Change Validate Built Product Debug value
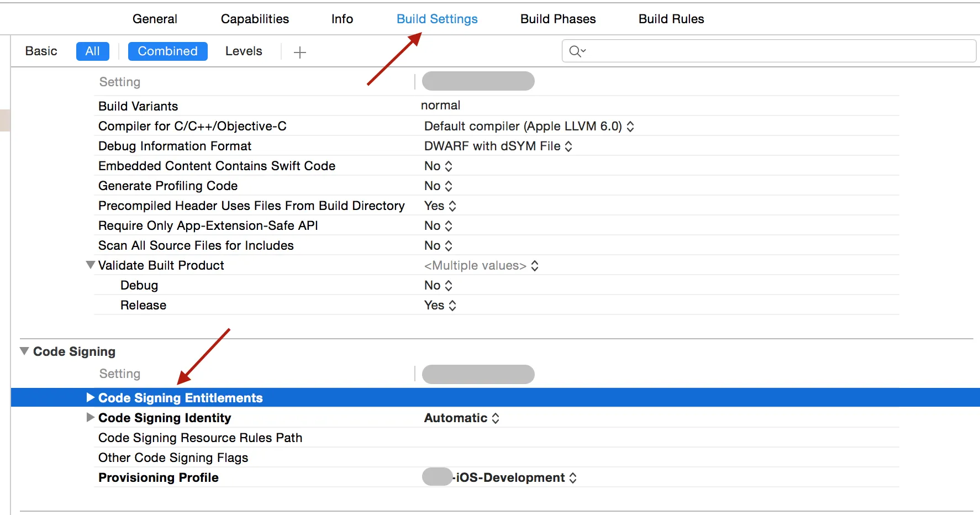This screenshot has height=515, width=980. (x=439, y=285)
